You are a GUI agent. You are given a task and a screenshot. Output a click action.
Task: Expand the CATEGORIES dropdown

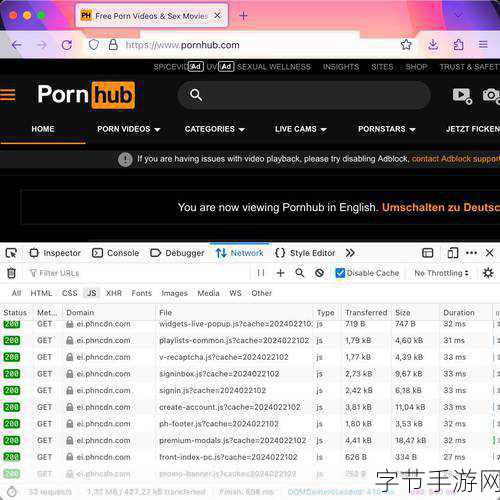point(215,129)
